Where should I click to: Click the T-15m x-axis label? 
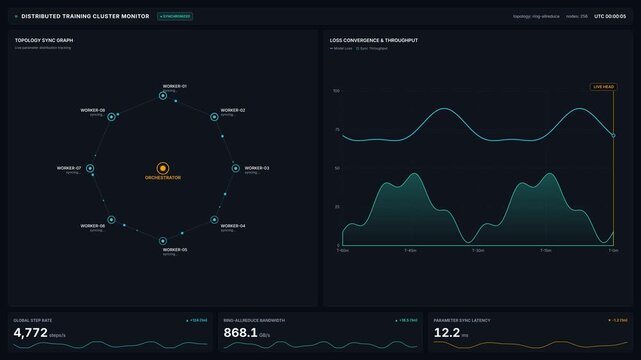(546, 250)
